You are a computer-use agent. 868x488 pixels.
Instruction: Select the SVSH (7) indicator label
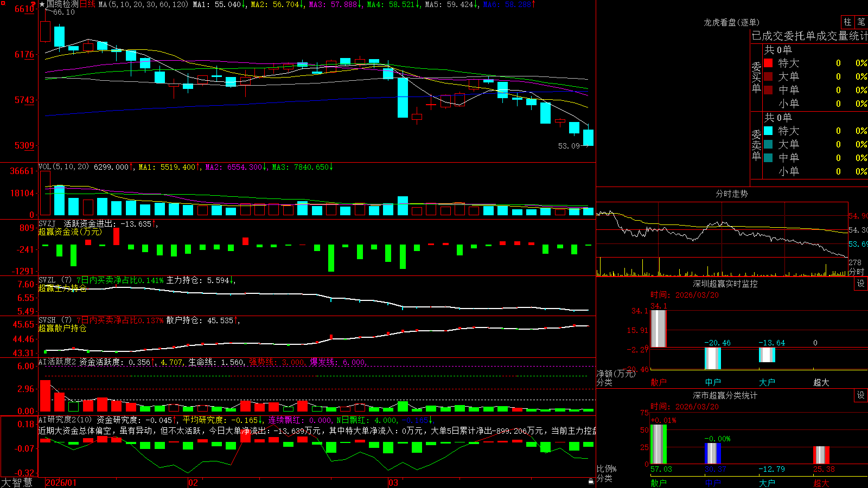pos(55,320)
